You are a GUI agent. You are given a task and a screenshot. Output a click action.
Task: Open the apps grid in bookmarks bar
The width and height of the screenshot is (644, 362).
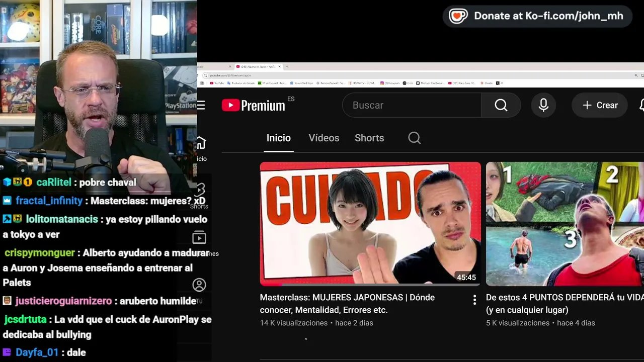[x=202, y=83]
